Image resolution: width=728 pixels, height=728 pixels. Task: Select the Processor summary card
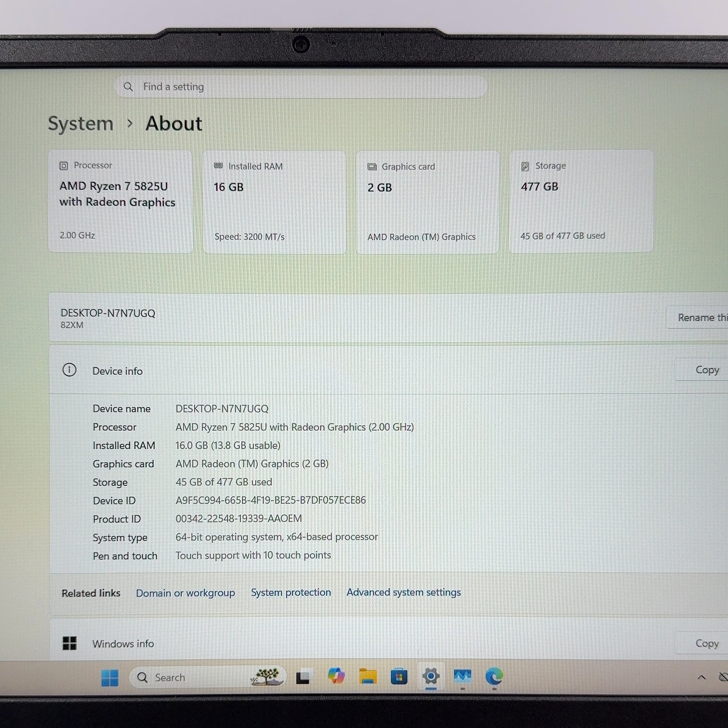(x=120, y=201)
